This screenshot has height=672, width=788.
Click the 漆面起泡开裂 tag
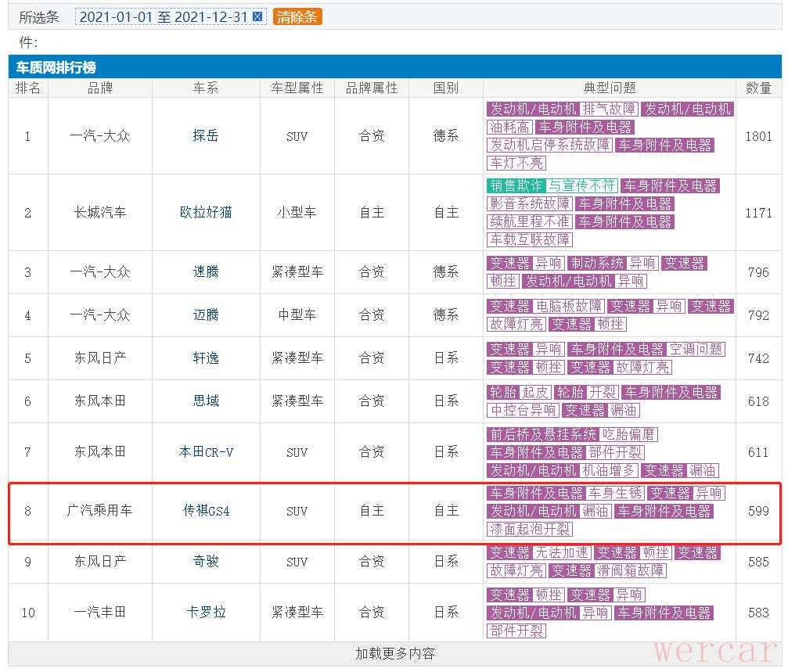[x=530, y=529]
